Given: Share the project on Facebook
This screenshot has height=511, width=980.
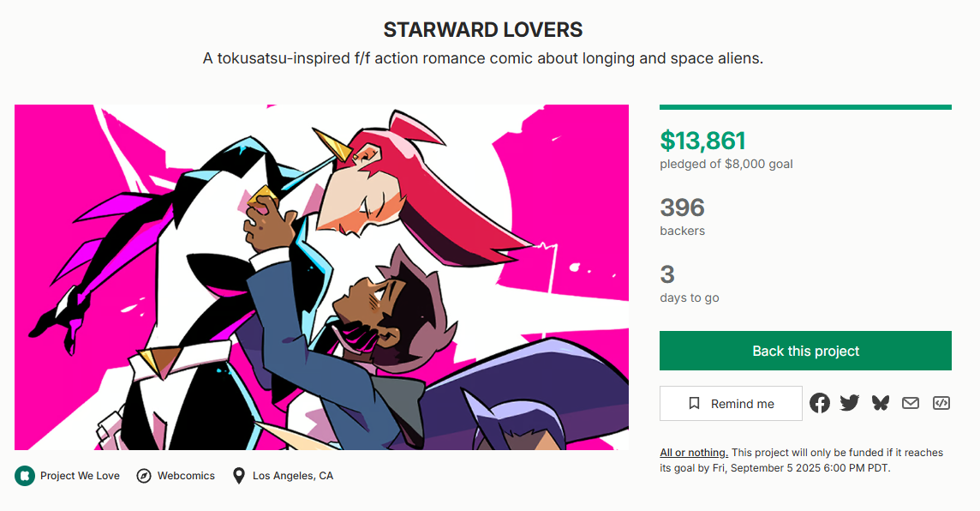Looking at the screenshot, I should click(x=820, y=403).
